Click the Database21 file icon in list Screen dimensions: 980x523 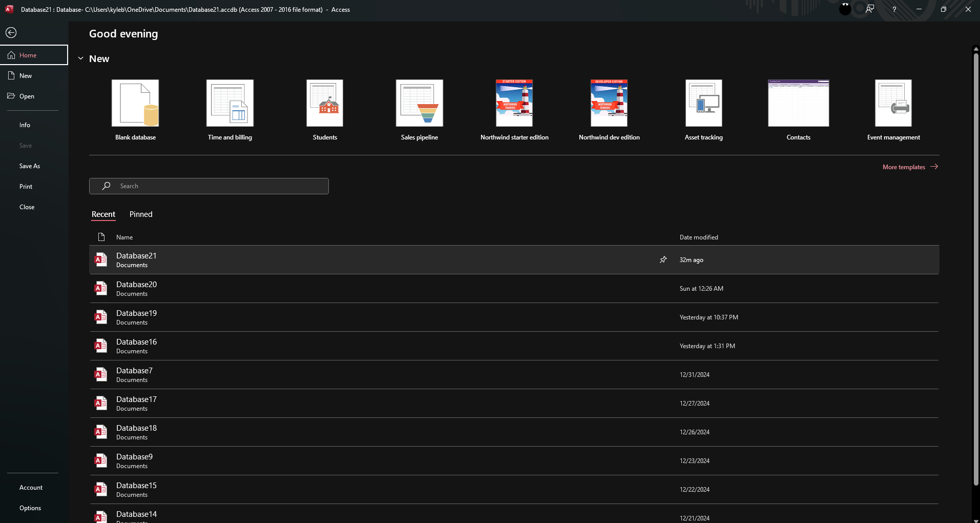click(x=101, y=260)
